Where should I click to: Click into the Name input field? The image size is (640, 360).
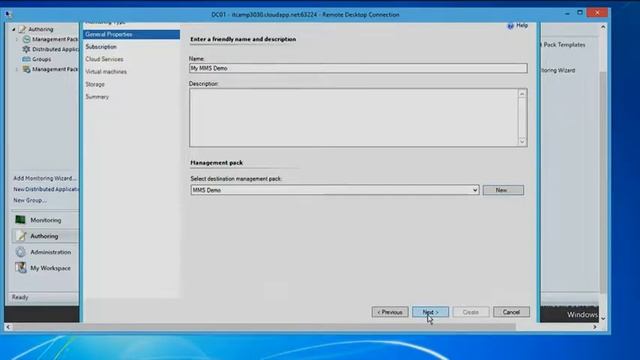click(x=358, y=68)
